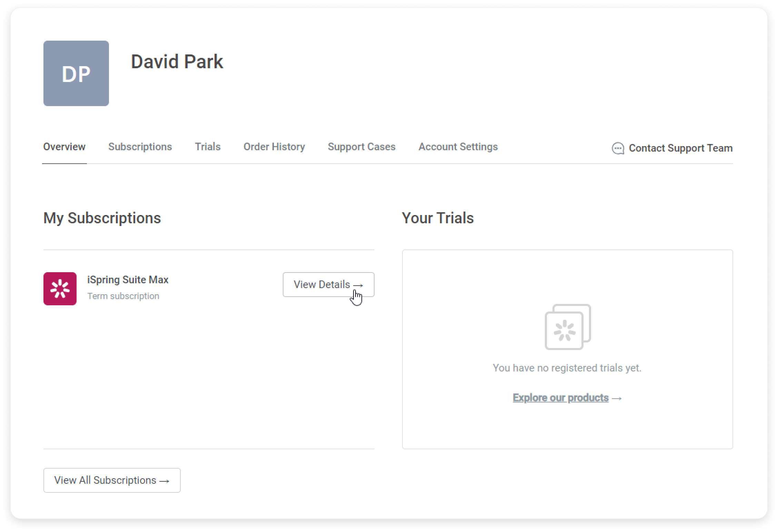778x532 pixels.
Task: Follow the Explore our products link
Action: 560,398
